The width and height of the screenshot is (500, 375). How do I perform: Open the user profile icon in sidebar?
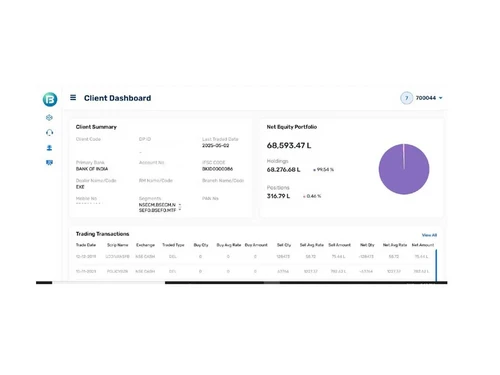tap(49, 148)
